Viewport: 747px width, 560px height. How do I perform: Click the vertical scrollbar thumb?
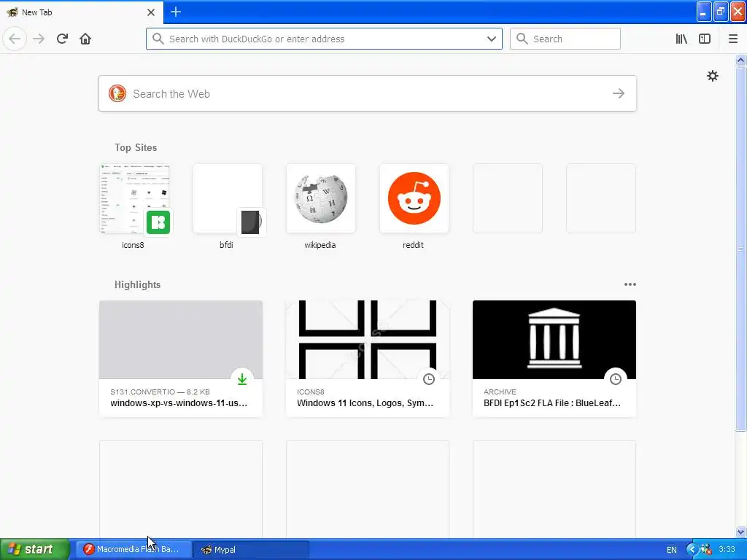(740, 249)
